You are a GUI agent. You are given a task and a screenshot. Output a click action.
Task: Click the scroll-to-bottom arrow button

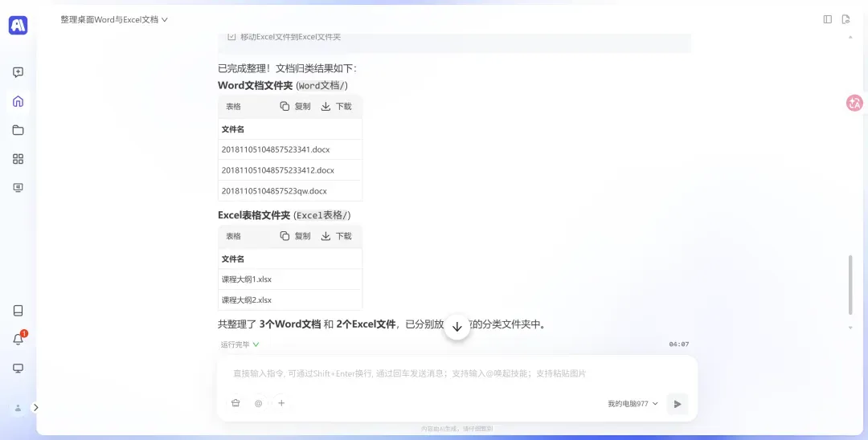457,327
